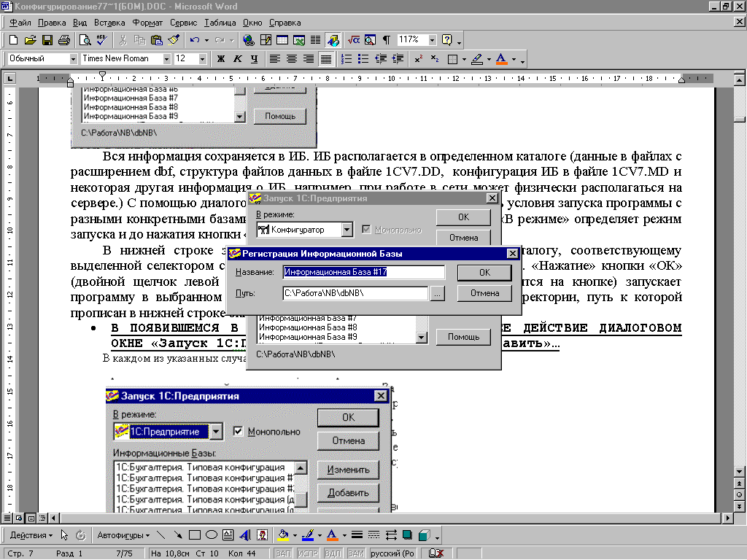Click the Superscript x² icon
Screen dimensions: 747x560
[418, 59]
